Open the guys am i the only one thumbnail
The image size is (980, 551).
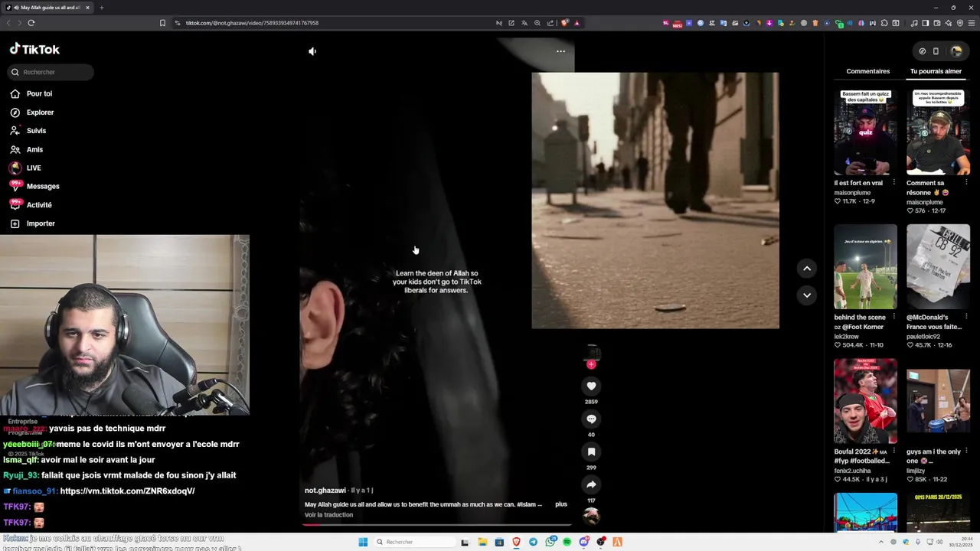[938, 401]
